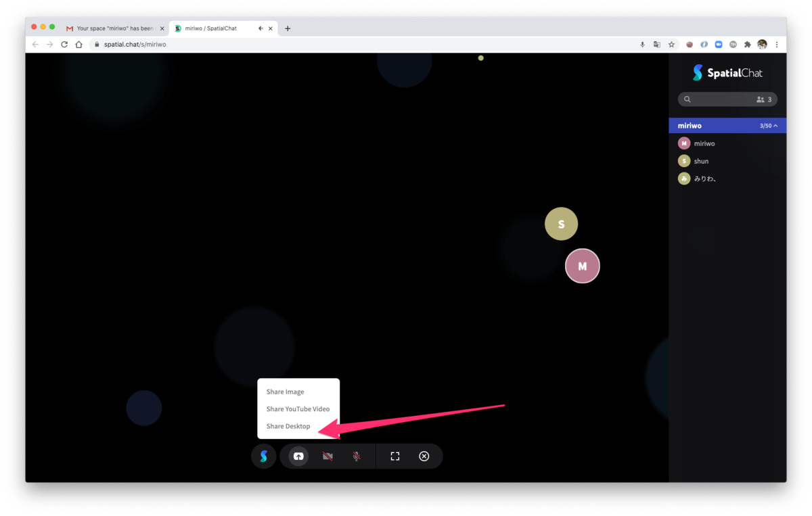
Task: Click miriwo's avatar icon in list
Action: coord(684,143)
